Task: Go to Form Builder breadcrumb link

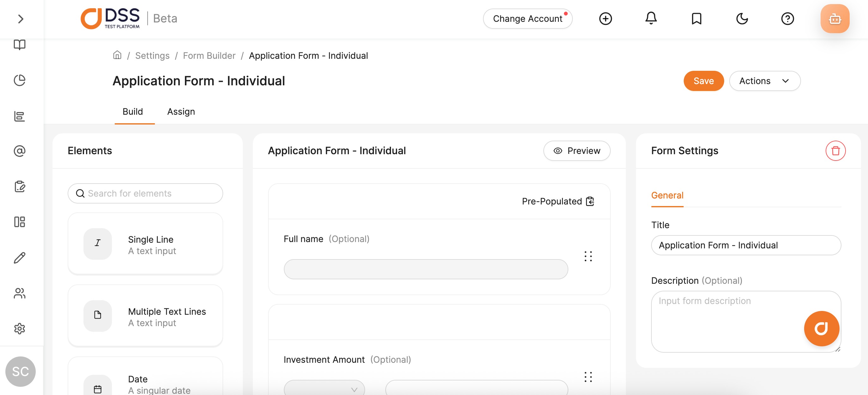Action: tap(209, 56)
